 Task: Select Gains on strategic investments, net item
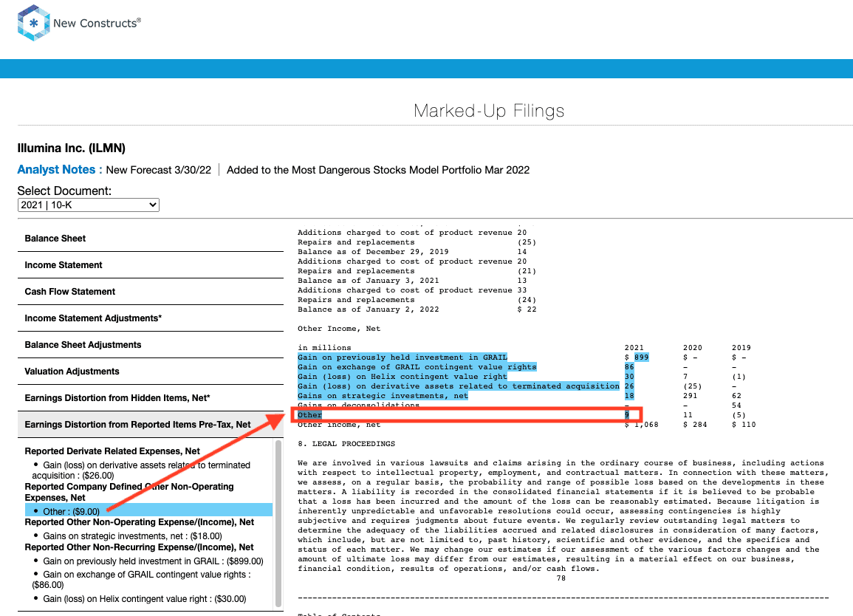coord(132,536)
